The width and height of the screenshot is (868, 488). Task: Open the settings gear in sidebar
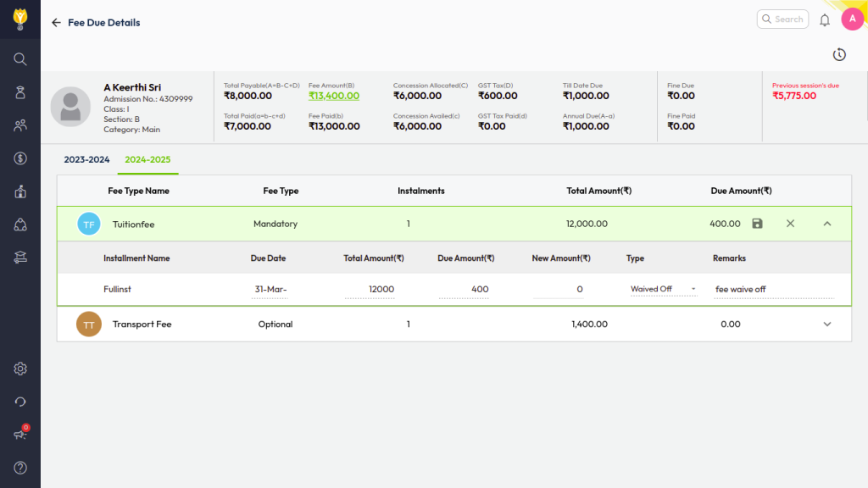coord(20,369)
